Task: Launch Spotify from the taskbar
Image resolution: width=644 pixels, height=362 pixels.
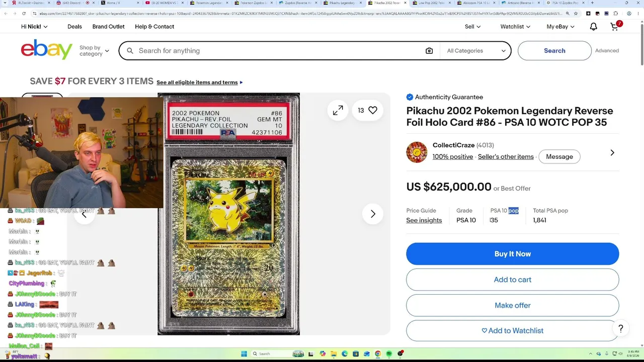Action: [389, 353]
